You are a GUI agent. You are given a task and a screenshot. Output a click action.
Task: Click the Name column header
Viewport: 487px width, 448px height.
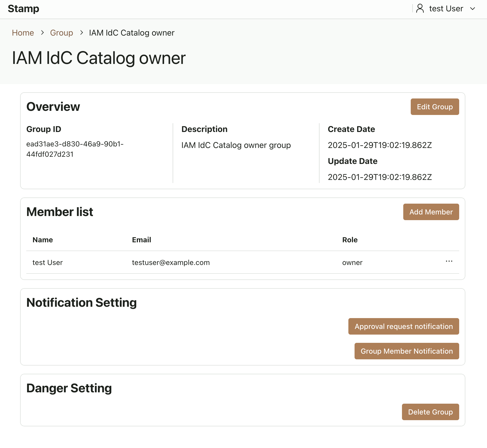(43, 240)
